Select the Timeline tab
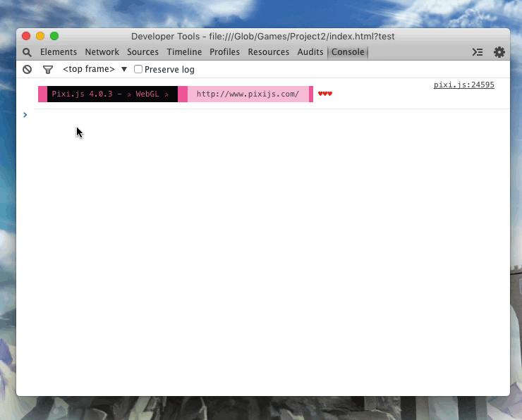This screenshot has width=522, height=420. (184, 52)
